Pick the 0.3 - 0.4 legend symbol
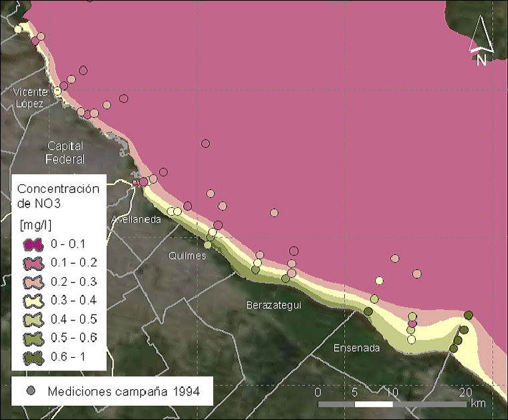The height and width of the screenshot is (420, 508). click(33, 300)
